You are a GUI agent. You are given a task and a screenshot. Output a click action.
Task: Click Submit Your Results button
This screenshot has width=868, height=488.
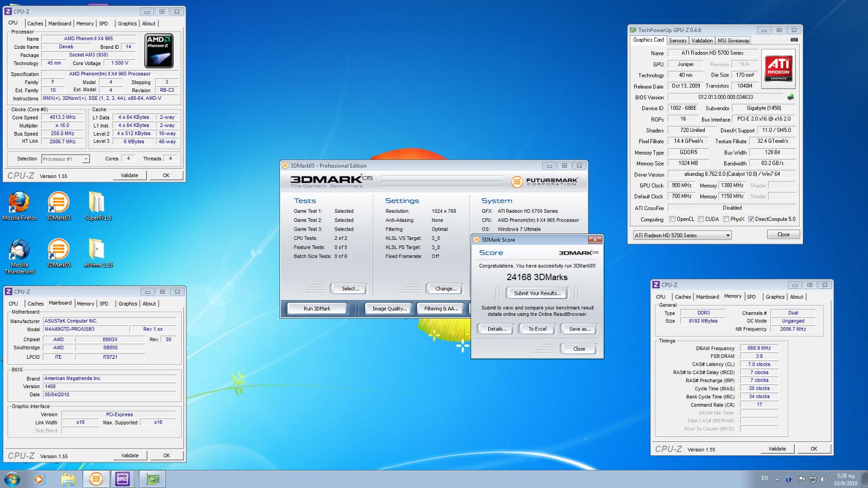[x=537, y=293]
